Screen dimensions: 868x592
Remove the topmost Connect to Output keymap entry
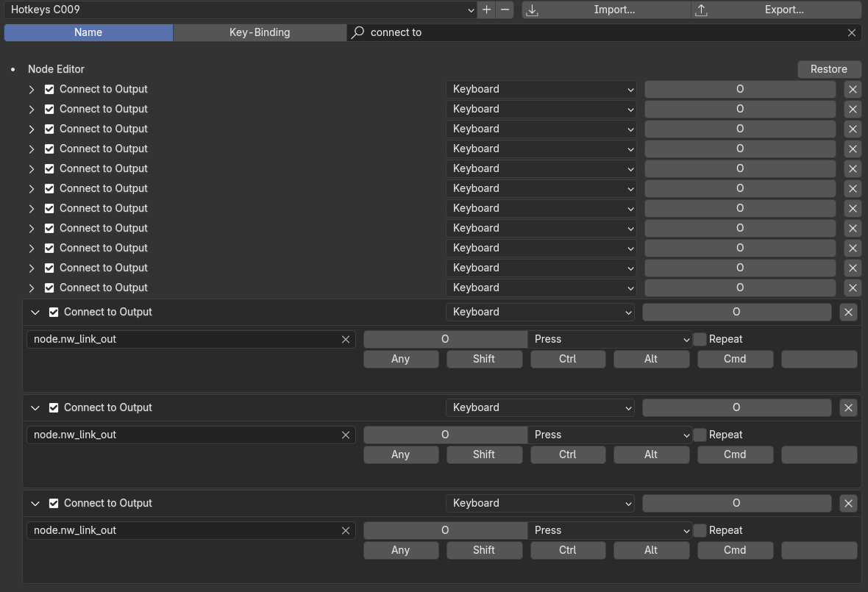pyautogui.click(x=853, y=89)
